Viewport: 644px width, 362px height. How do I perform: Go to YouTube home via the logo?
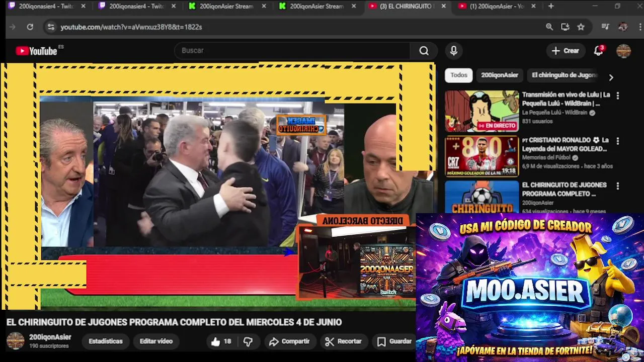36,51
